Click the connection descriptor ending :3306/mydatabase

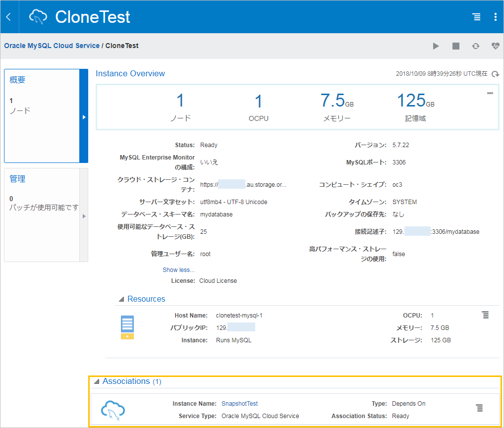(436, 232)
